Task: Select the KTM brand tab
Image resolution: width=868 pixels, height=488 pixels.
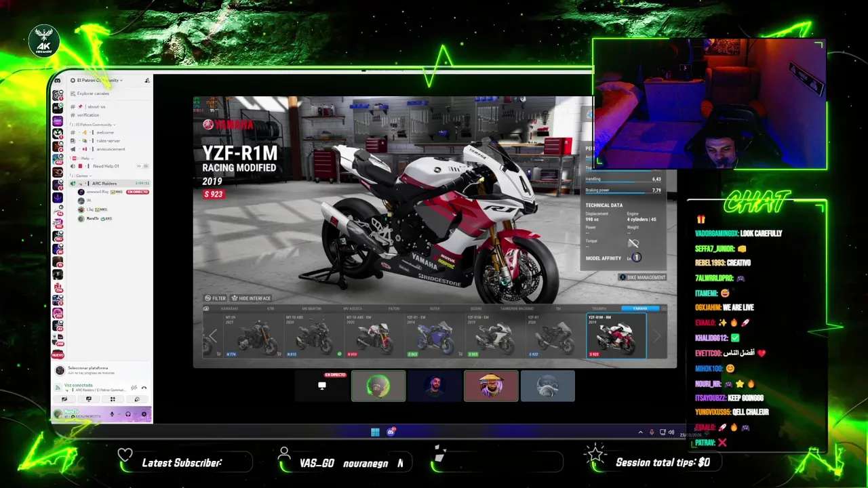Action: coord(271,308)
